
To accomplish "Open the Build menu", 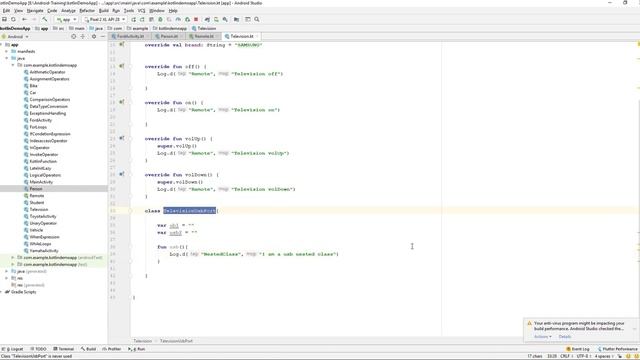I will click(104, 11).
